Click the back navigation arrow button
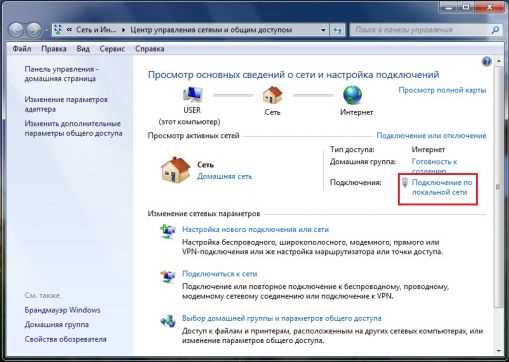The image size is (509, 362). [x=16, y=30]
